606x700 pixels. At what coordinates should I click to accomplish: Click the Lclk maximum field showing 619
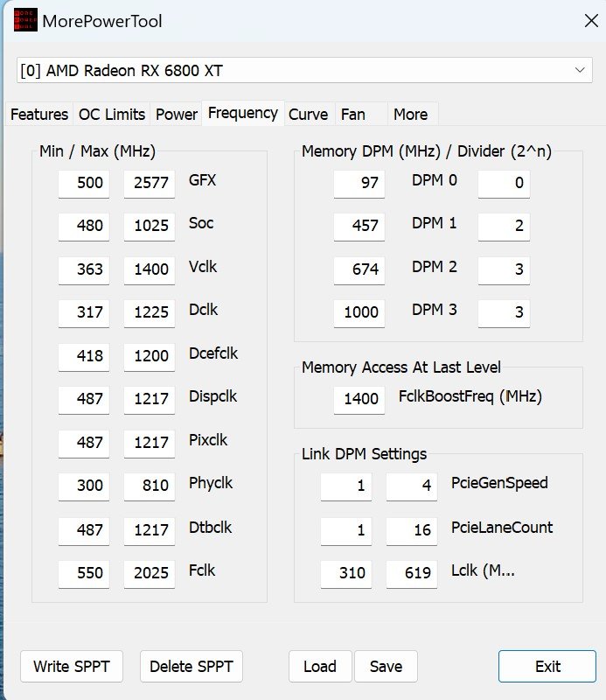[x=412, y=573]
